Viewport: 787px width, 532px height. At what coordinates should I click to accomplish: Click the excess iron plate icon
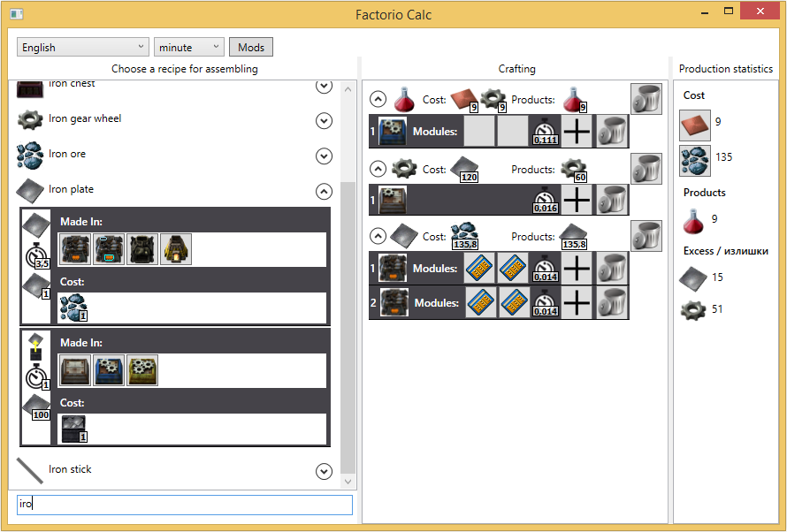tap(693, 278)
